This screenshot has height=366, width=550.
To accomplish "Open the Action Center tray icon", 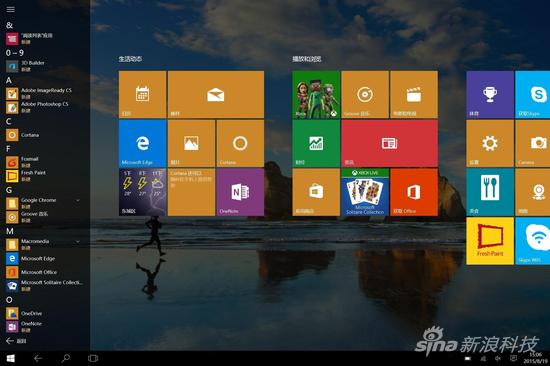I will (513, 359).
